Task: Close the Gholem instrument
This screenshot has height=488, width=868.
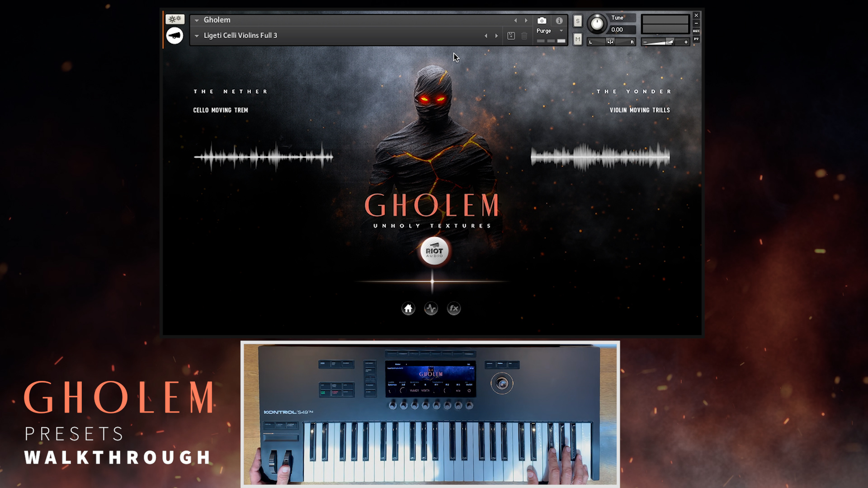Action: pos(696,15)
